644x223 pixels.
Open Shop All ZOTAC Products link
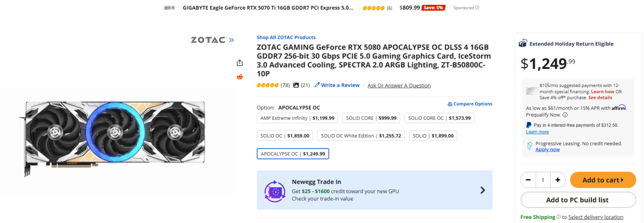pos(286,38)
